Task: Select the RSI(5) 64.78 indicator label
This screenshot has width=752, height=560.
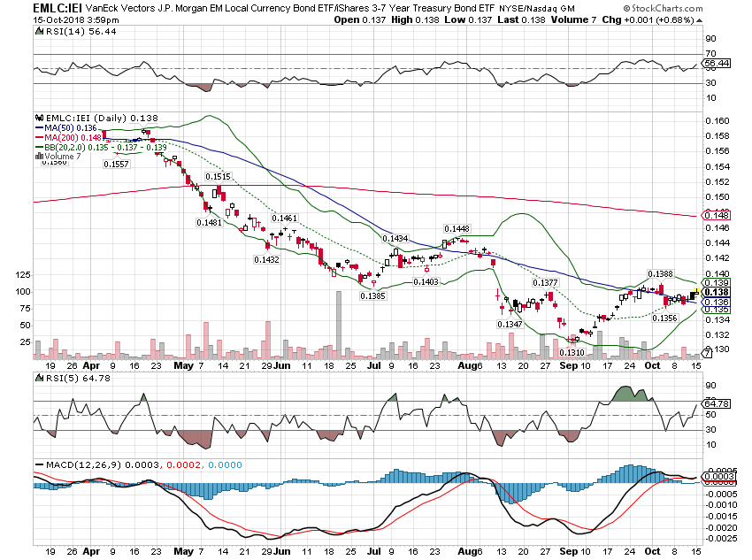Action: [78, 379]
